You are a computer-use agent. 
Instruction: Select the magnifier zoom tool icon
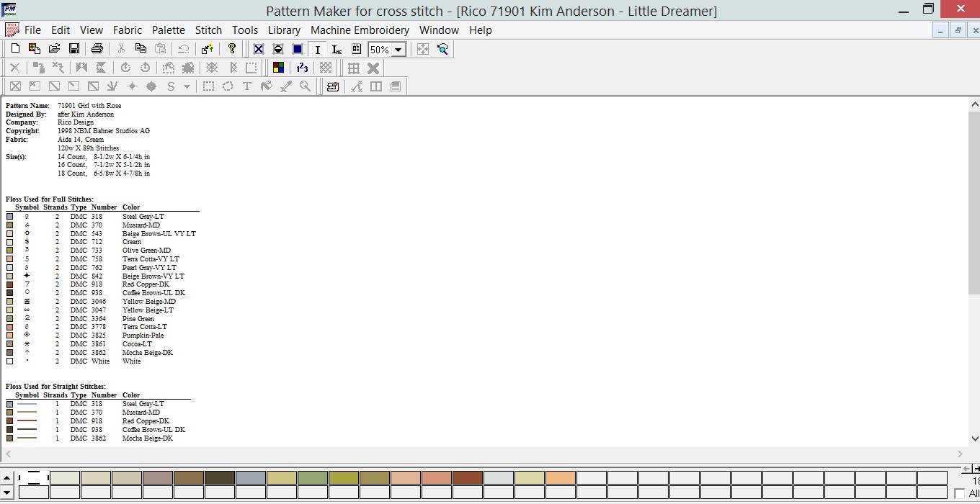click(x=442, y=49)
